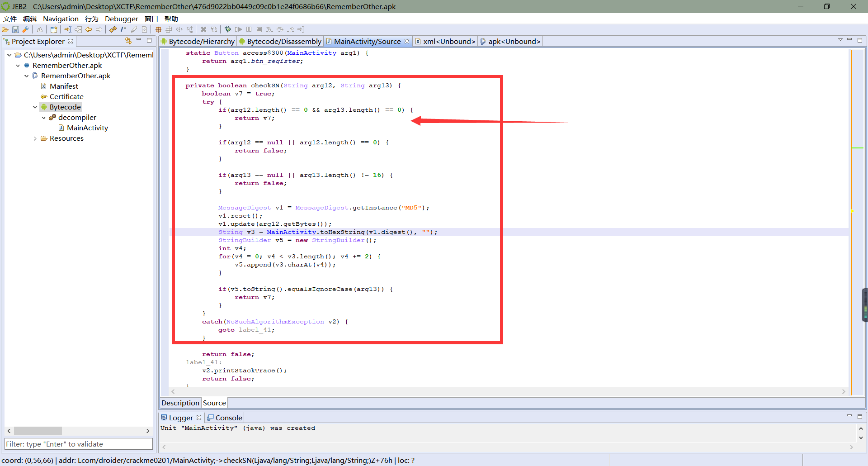Click the Project Explorer scroll right arrow
This screenshot has width=868, height=466.
pyautogui.click(x=148, y=431)
